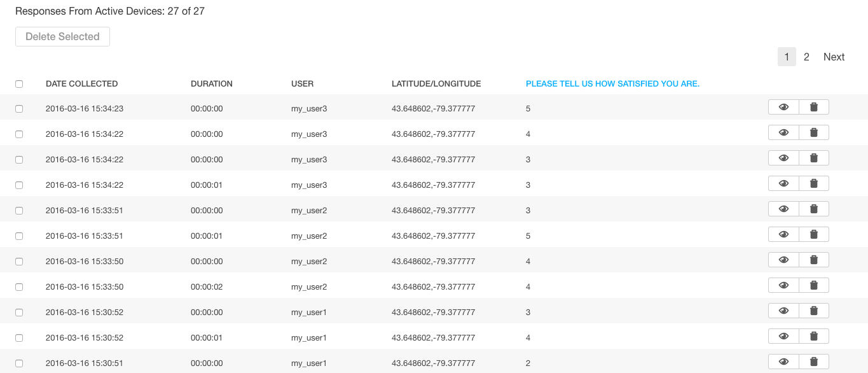Check the box for 15:34:23 response
The height and width of the screenshot is (373, 868).
click(19, 109)
